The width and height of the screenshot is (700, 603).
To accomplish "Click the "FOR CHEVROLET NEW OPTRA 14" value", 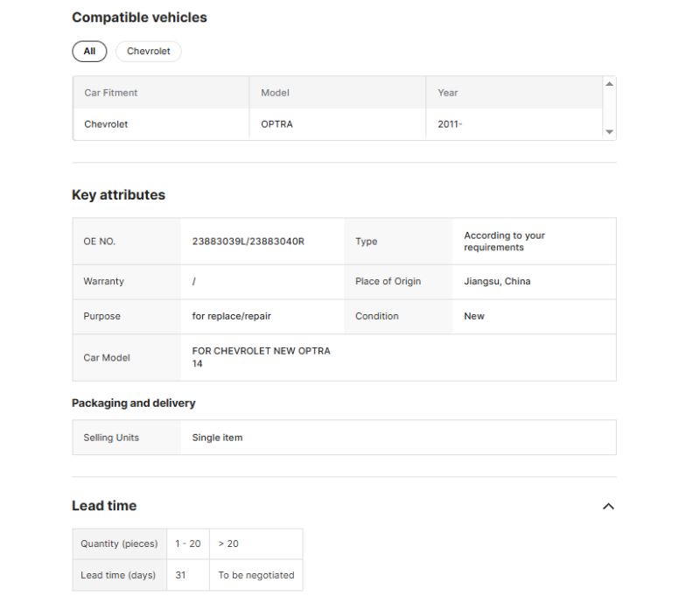I will [261, 357].
